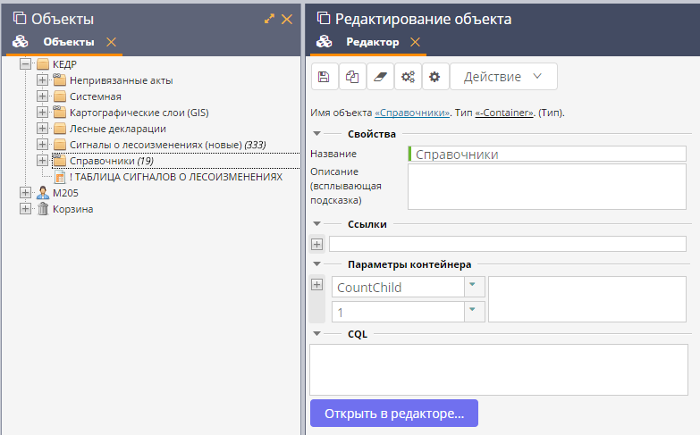The image size is (700, 435).
Task: Add a link with Ссылки plus button
Action: pyautogui.click(x=317, y=244)
